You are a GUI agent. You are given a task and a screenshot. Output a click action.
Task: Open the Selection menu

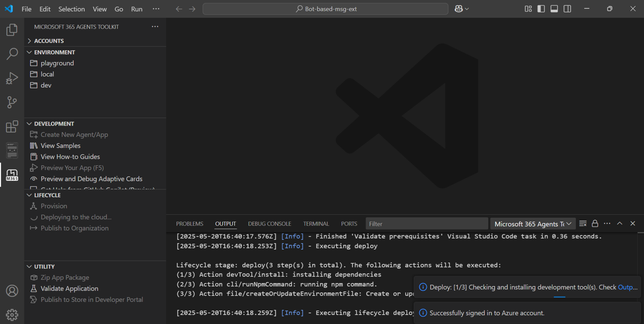click(x=71, y=9)
